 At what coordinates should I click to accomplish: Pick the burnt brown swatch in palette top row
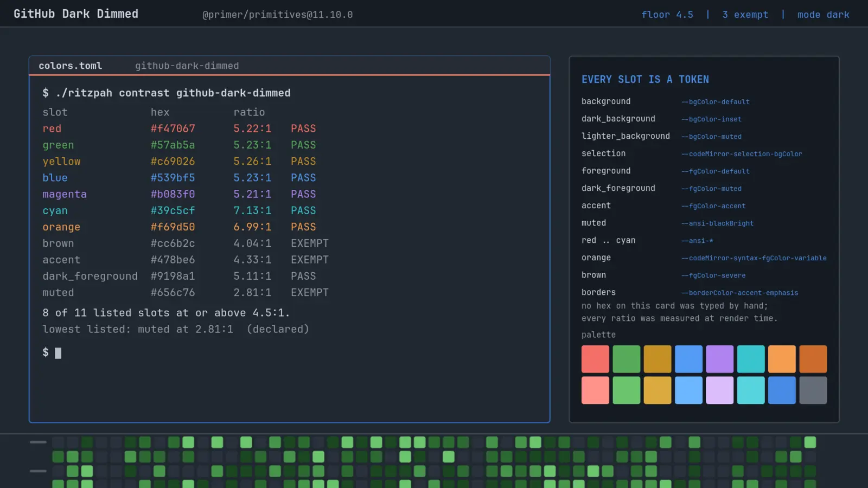pos(813,359)
